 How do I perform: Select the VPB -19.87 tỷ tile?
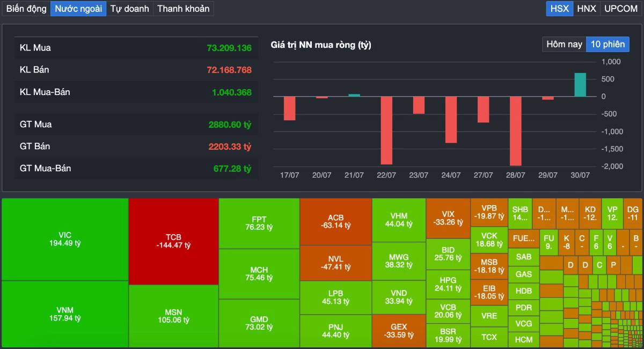489,212
